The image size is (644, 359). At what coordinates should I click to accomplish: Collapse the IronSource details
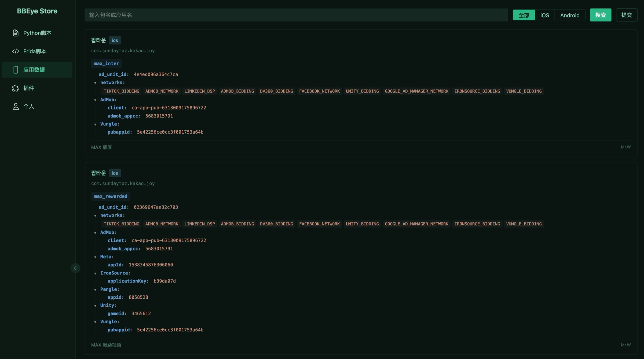(96, 273)
